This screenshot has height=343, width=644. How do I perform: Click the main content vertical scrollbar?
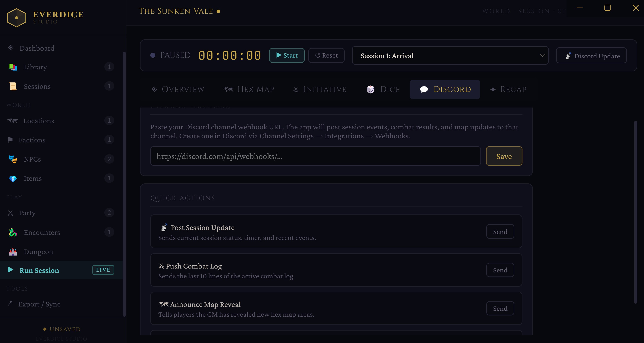(635, 212)
